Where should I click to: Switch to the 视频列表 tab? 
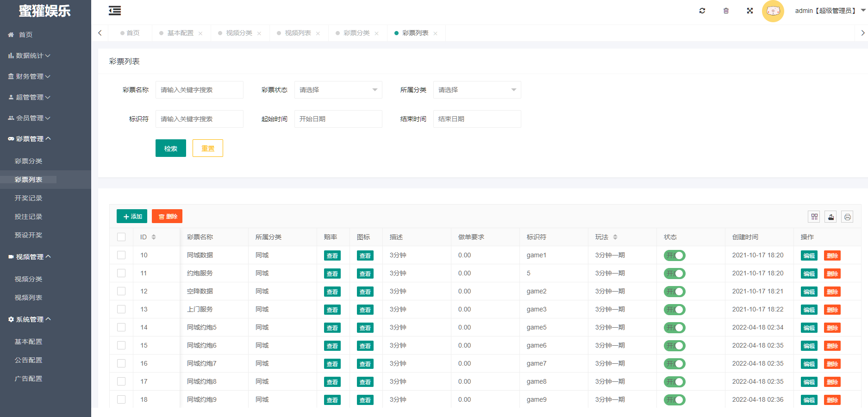298,33
